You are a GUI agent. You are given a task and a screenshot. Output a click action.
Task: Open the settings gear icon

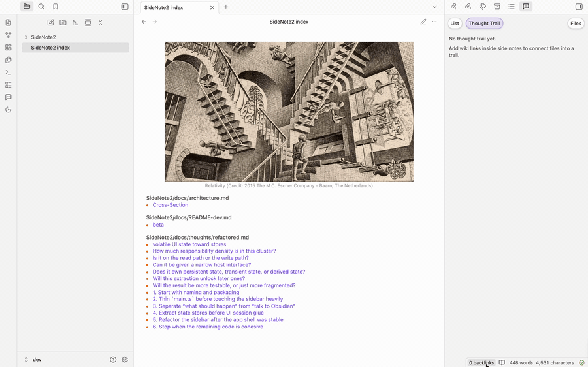tap(125, 360)
